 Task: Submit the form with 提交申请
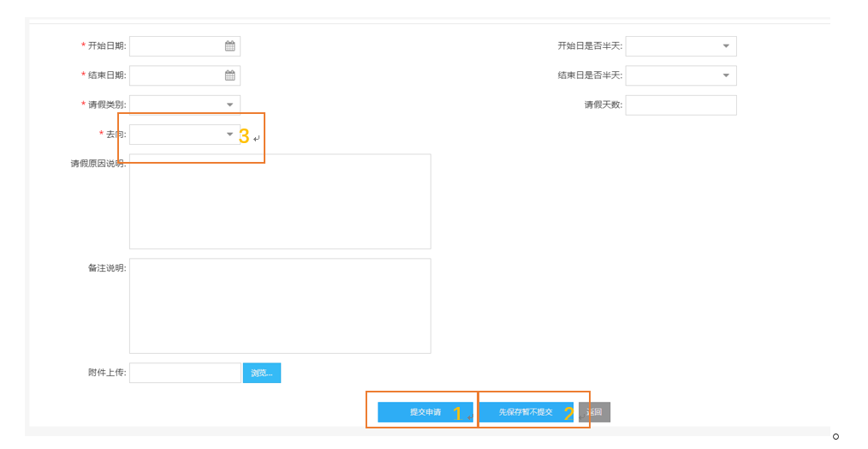coord(425,412)
